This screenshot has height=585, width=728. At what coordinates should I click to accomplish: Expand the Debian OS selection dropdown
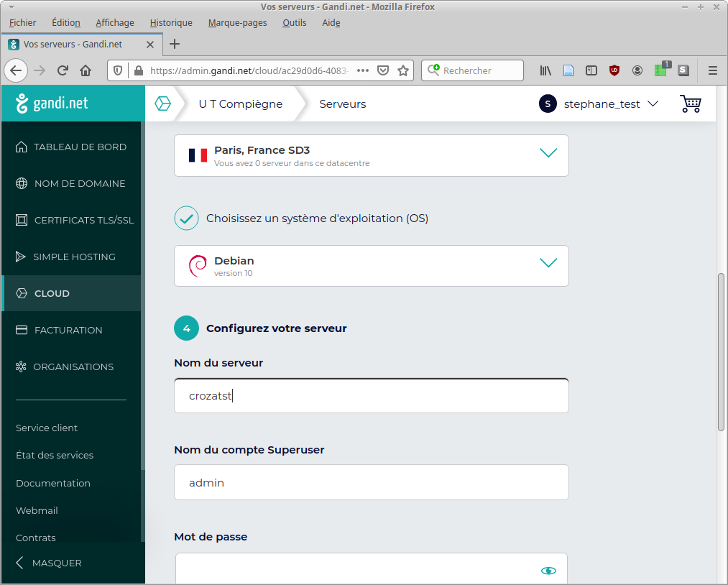pyautogui.click(x=548, y=263)
